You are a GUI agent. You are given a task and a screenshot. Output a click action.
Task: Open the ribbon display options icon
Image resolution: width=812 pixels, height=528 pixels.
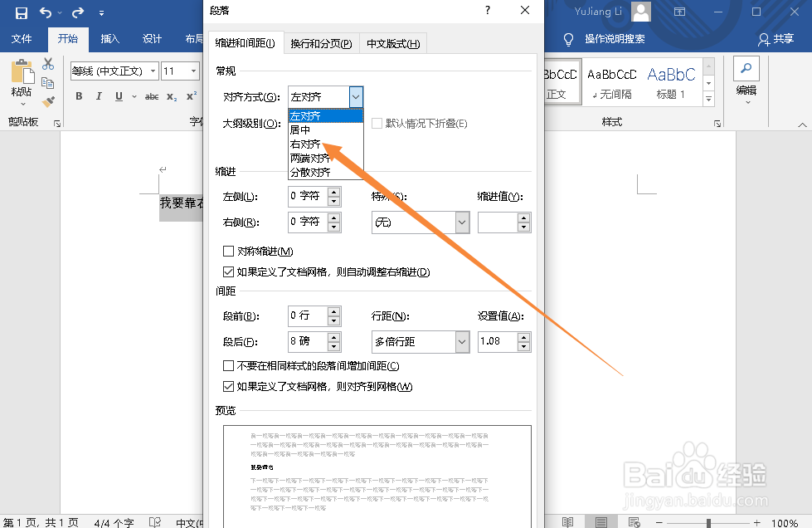click(x=679, y=12)
